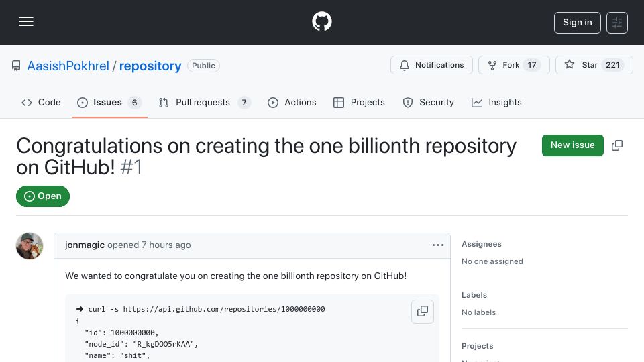The width and height of the screenshot is (644, 362).
Task: Click the issue title heading
Action: click(x=266, y=157)
